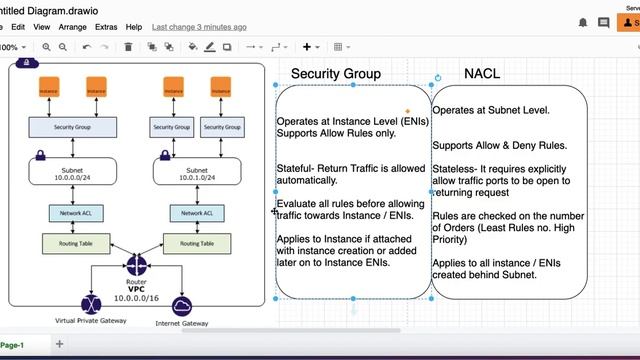Open the insert plus dropdown
The width and height of the screenshot is (640, 360).
[311, 47]
